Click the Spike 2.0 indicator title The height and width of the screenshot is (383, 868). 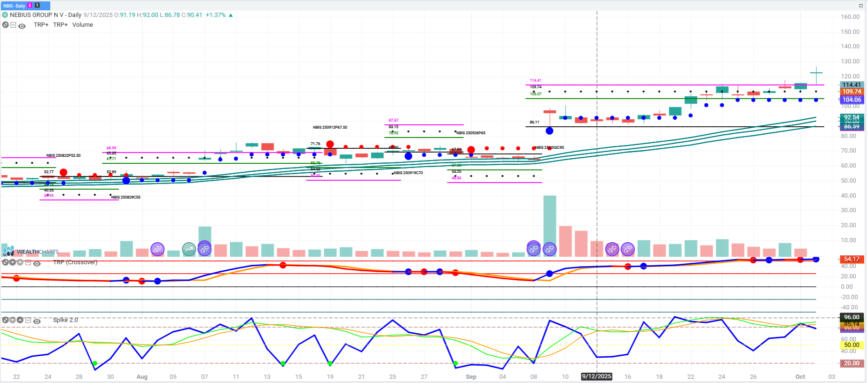tap(65, 320)
